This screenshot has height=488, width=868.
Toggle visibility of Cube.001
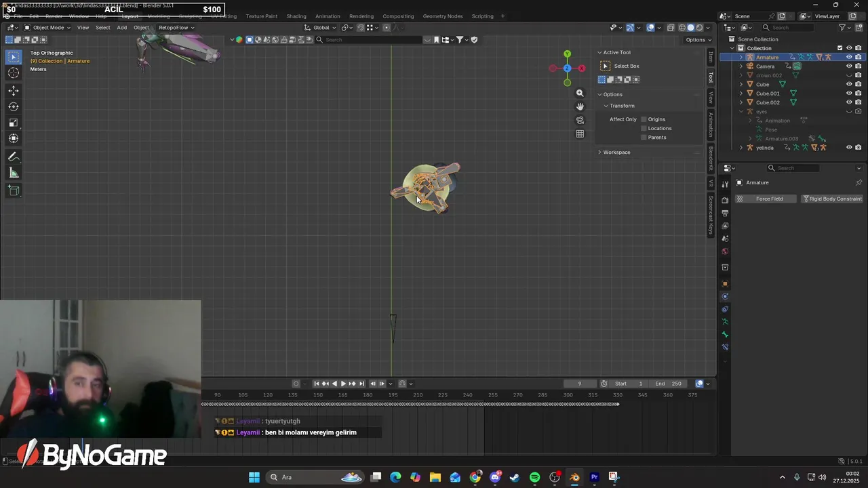(x=849, y=94)
